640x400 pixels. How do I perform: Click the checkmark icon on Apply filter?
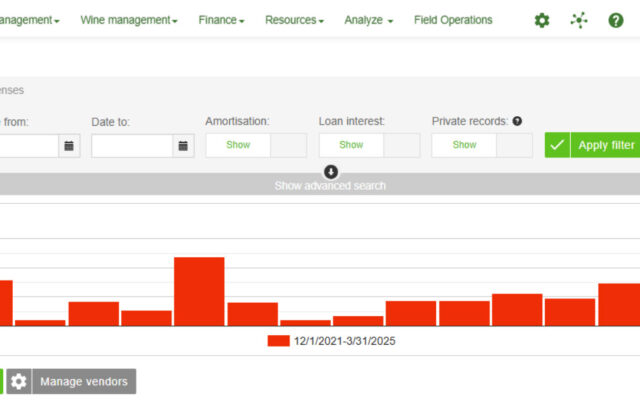tap(557, 145)
